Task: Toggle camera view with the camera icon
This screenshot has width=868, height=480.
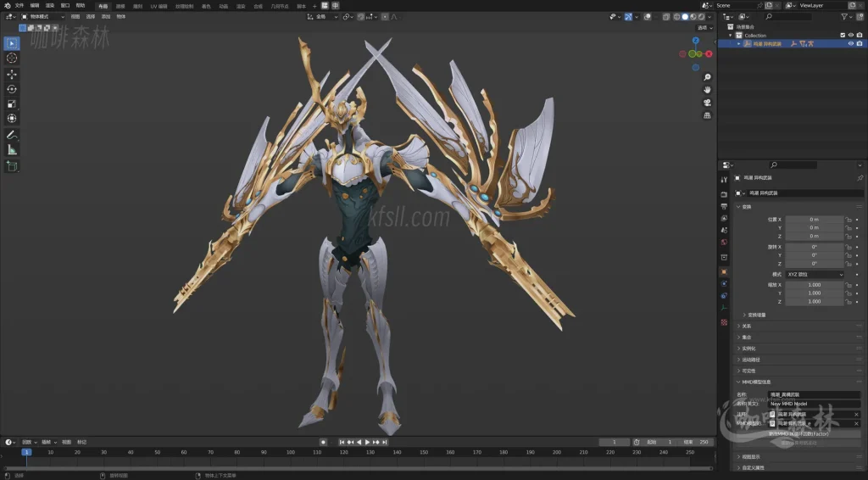Action: [707, 103]
